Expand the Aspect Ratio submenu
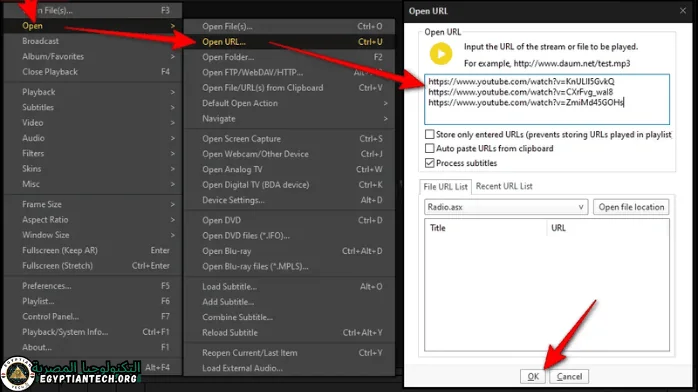This screenshot has width=698, height=392. pyautogui.click(x=173, y=220)
